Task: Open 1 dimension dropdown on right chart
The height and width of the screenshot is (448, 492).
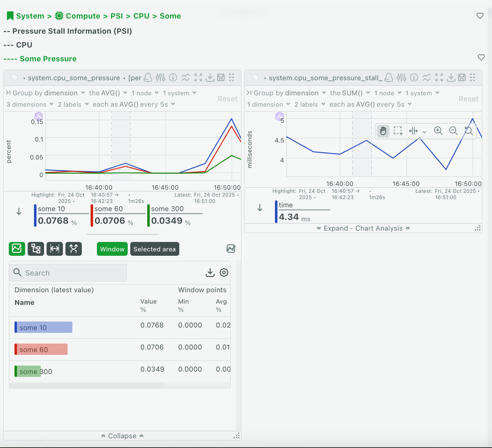Action: [269, 104]
